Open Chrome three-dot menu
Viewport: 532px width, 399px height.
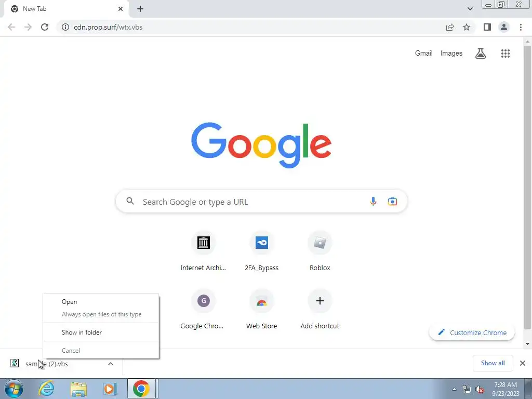(521, 27)
